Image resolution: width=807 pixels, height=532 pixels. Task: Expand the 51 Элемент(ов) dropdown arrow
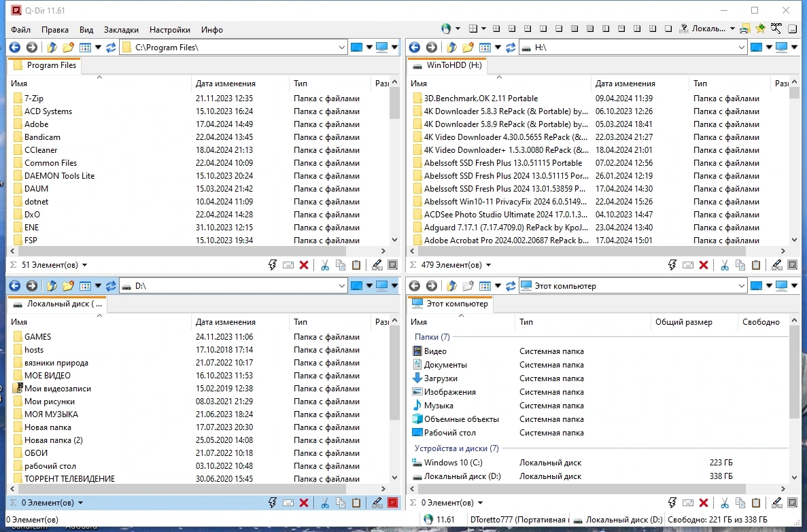pyautogui.click(x=84, y=265)
